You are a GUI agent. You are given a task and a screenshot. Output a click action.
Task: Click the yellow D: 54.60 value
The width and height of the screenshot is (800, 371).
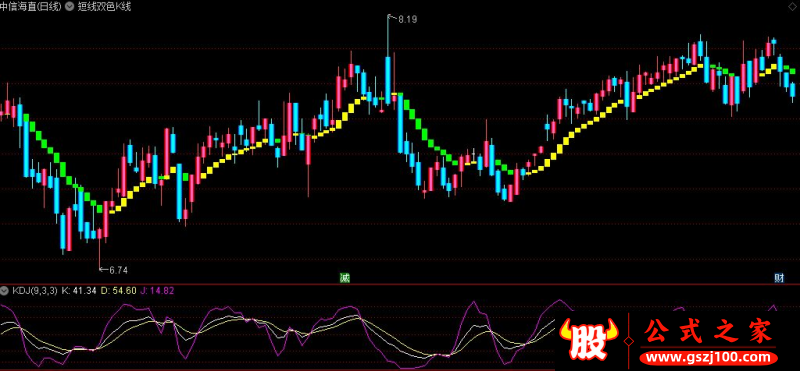click(118, 291)
